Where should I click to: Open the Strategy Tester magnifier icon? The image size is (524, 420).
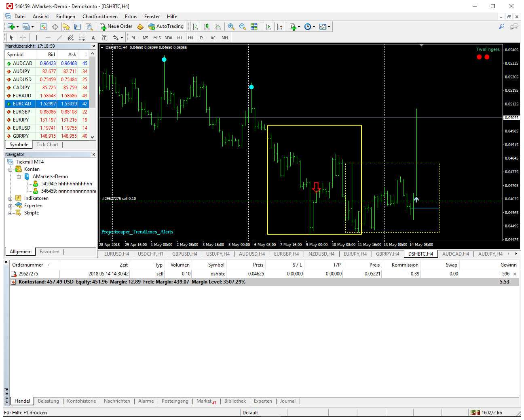pyautogui.click(x=89, y=27)
